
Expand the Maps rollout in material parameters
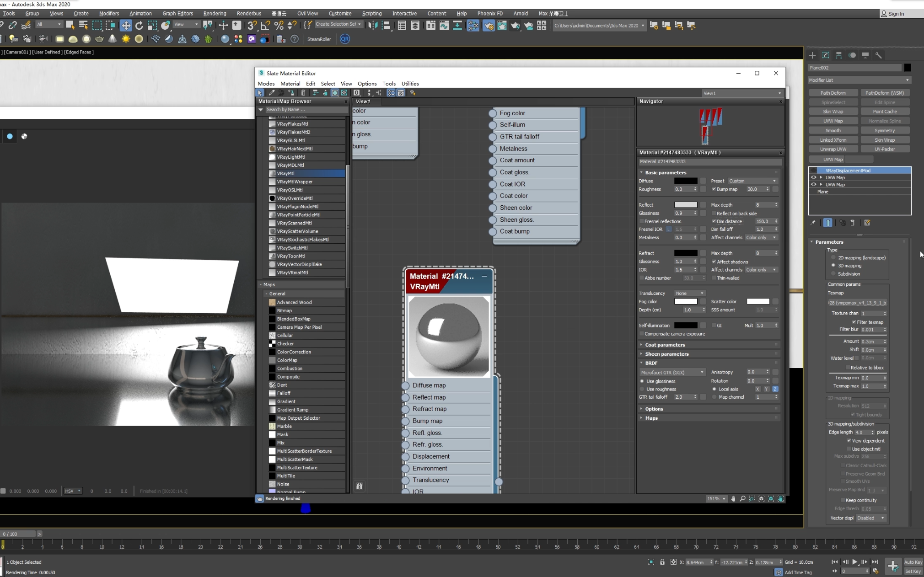pyautogui.click(x=651, y=418)
